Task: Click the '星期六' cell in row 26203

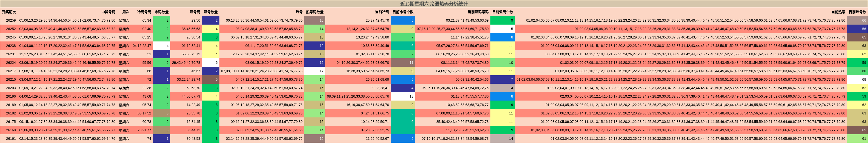Action: (x=124, y=88)
